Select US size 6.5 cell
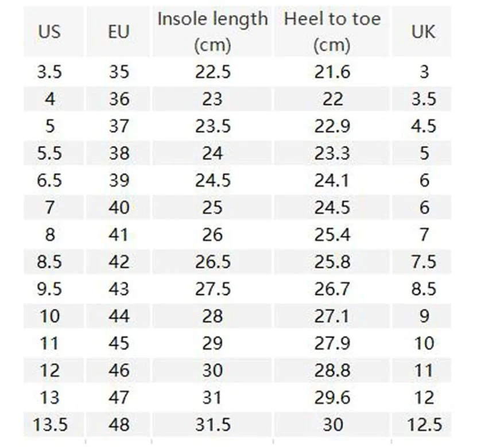The image size is (504, 447). click(x=49, y=180)
